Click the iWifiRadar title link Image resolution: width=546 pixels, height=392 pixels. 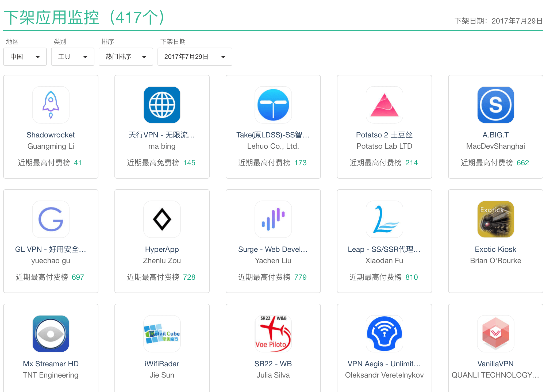162,364
